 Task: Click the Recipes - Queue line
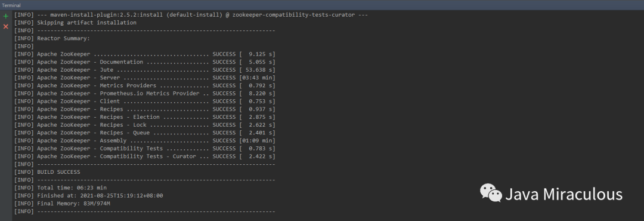click(144, 133)
